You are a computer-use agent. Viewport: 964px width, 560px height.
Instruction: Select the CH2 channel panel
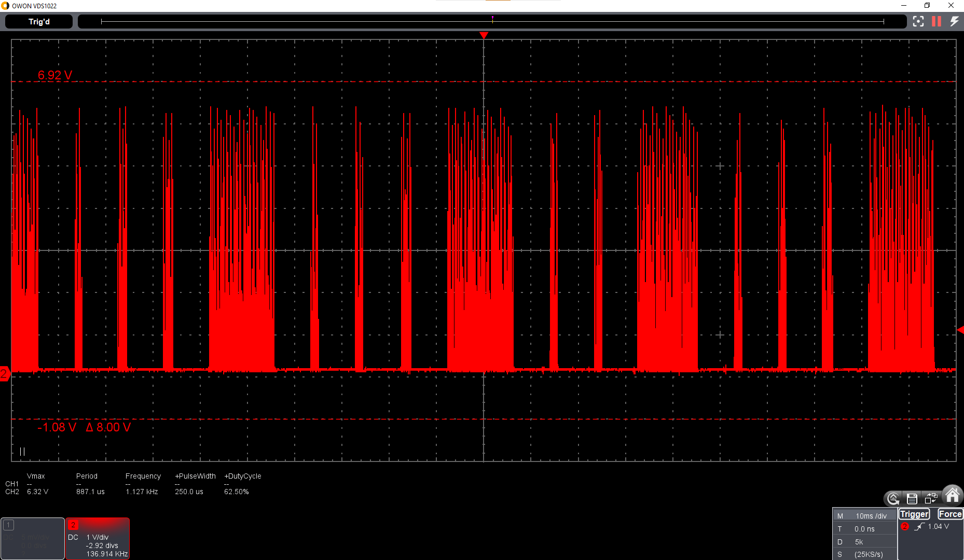pyautogui.click(x=98, y=538)
